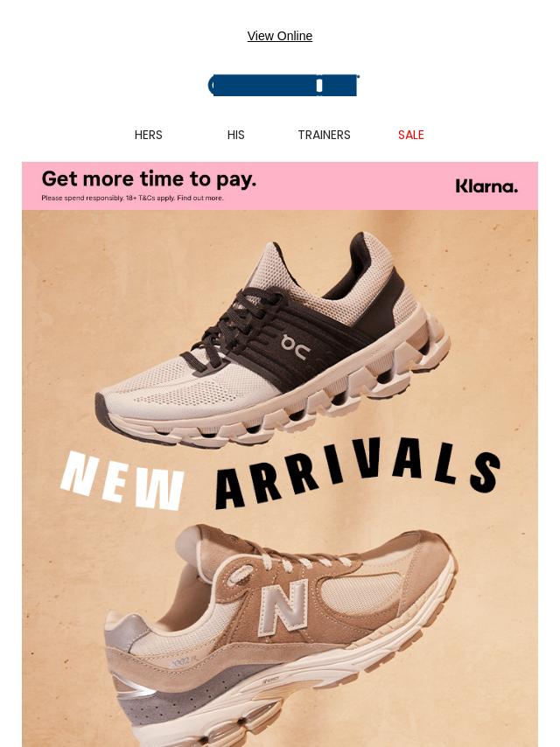Viewport: 560px width, 747px height.
Task: Click the 'T&Cs apply' fine print
Action: [157, 198]
